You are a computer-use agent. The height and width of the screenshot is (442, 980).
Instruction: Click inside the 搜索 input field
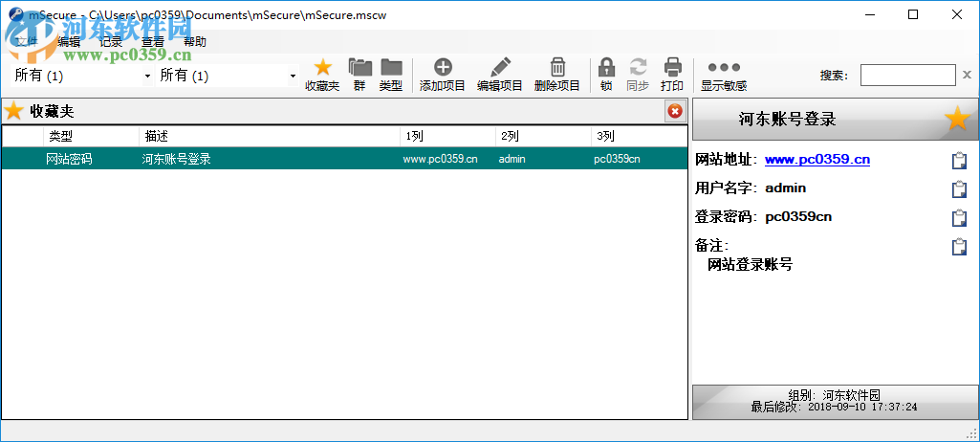(x=907, y=75)
